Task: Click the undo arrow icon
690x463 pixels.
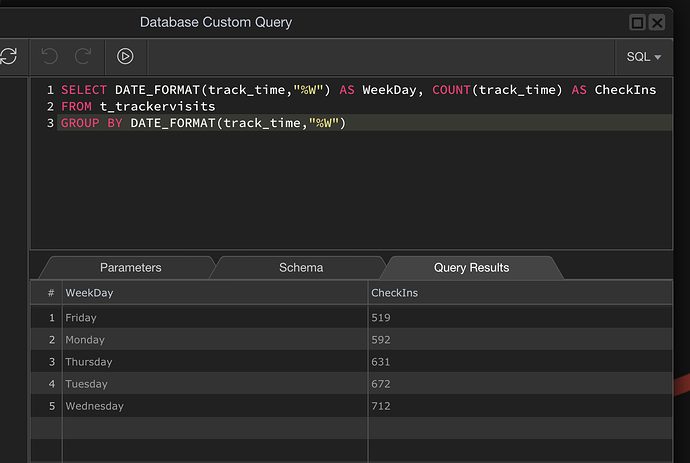Action: pos(49,56)
